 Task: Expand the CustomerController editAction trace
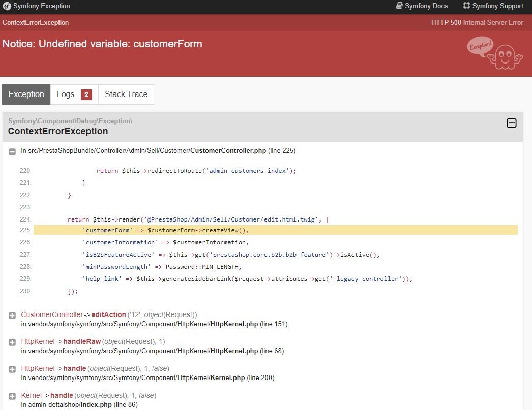point(12,316)
